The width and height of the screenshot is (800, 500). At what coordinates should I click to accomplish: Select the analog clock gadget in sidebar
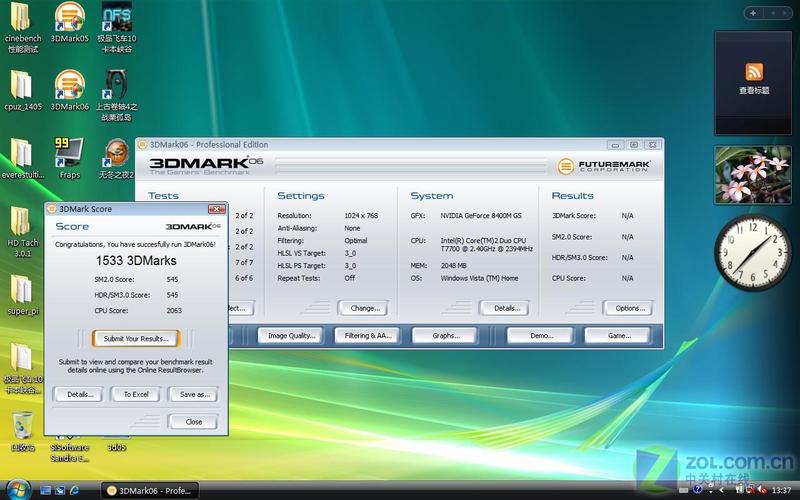point(754,252)
